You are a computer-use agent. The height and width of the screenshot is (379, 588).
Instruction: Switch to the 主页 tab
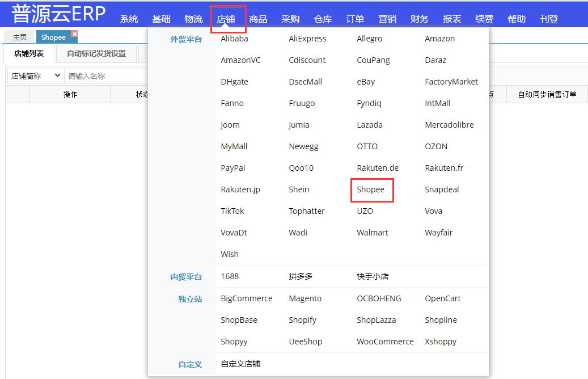tap(19, 37)
